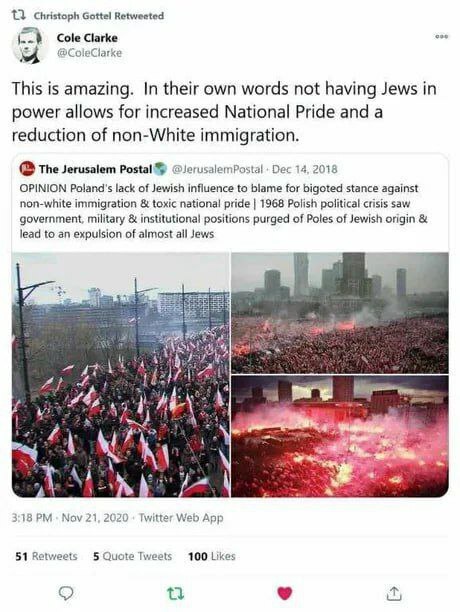Open Christoph Gottel Retweeted link

(x=99, y=16)
